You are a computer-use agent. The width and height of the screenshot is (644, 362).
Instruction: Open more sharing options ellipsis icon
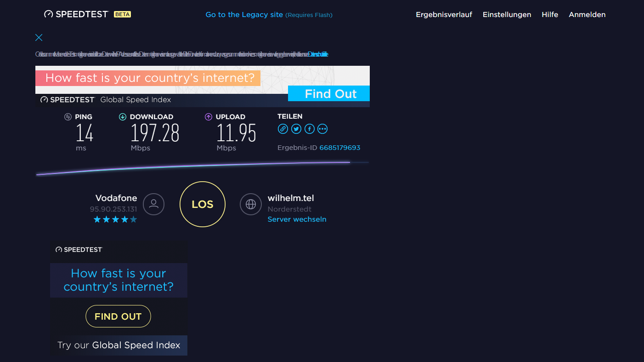(322, 129)
